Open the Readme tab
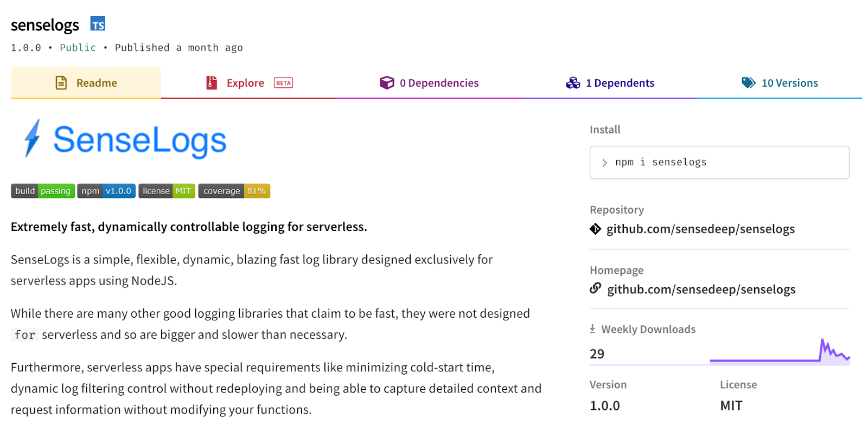 (86, 83)
